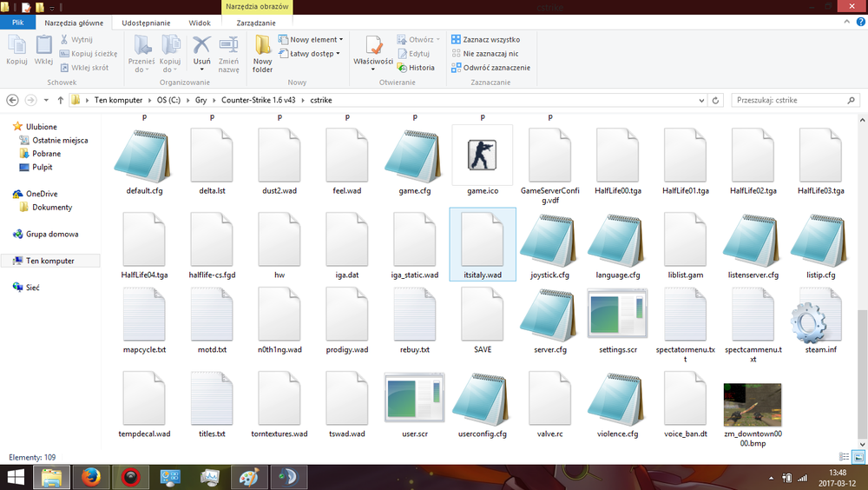Go up one folder level with up arrow

pos(60,100)
